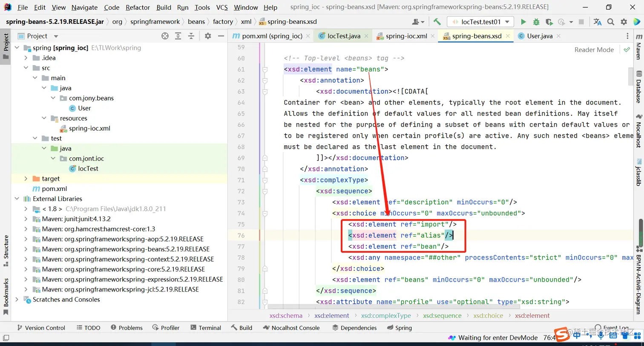The height and width of the screenshot is (346, 644).
Task: Hide the Project tool window
Action: (x=221, y=36)
